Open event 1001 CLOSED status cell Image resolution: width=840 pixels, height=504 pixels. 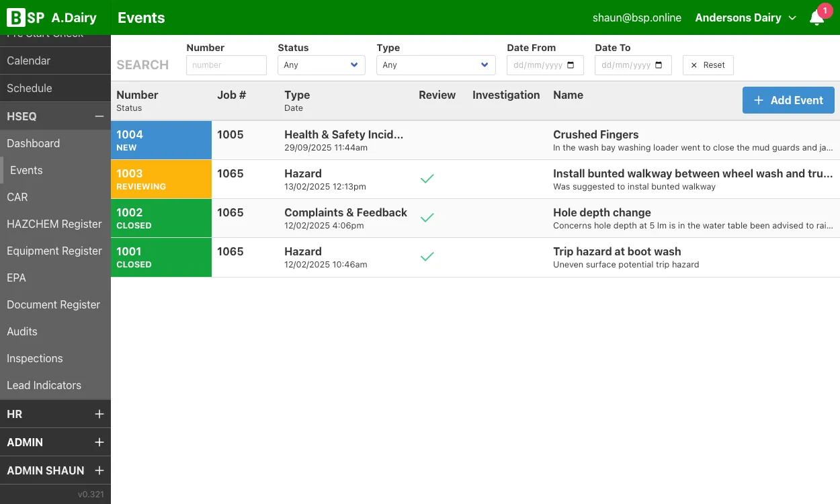[161, 257]
